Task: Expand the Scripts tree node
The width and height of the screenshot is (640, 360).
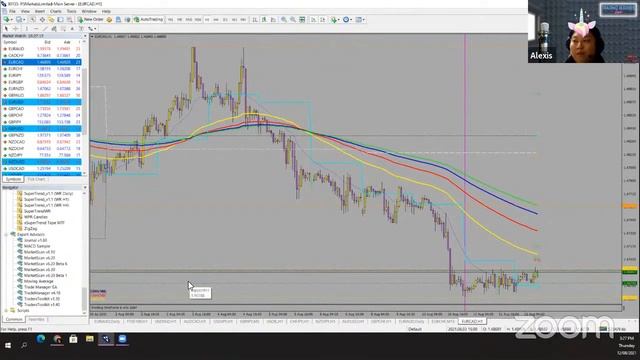Action: click(7, 310)
